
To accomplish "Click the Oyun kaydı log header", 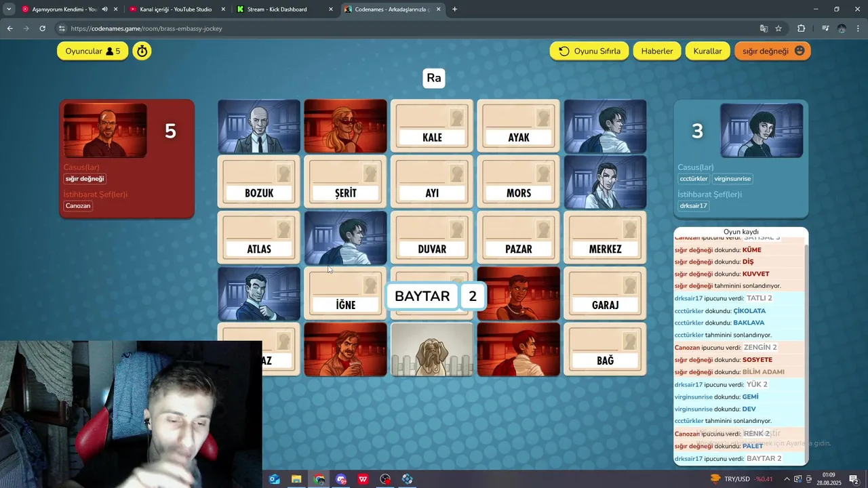I will pyautogui.click(x=741, y=232).
